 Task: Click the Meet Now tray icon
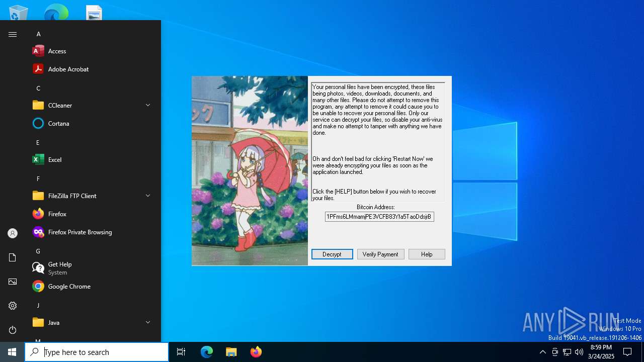555,352
